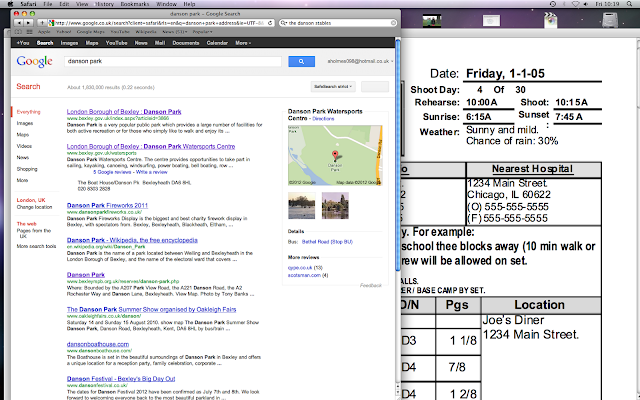Image resolution: width=640 pixels, height=400 pixels.
Task: Open dansonboathouse.com result
Action: 98,344
